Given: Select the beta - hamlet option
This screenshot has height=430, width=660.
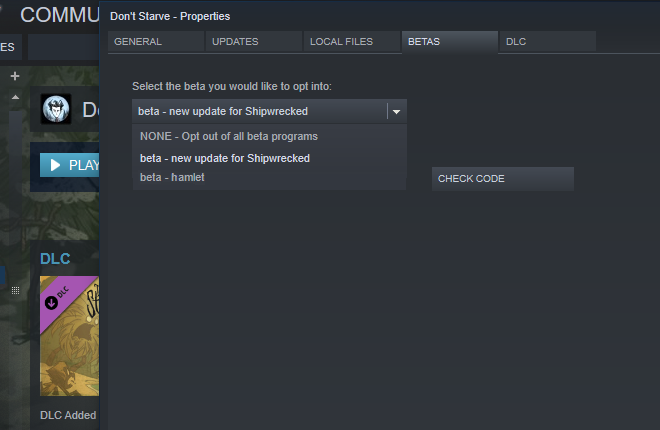Looking at the screenshot, I should coord(172,177).
